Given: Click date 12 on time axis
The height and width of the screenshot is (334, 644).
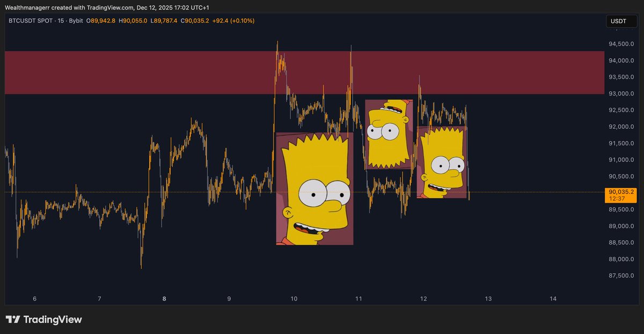Looking at the screenshot, I should (x=423, y=299).
